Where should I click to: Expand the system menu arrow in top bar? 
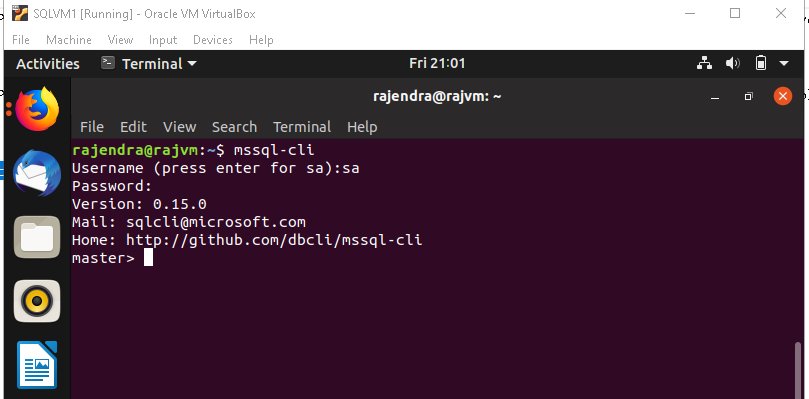784,63
